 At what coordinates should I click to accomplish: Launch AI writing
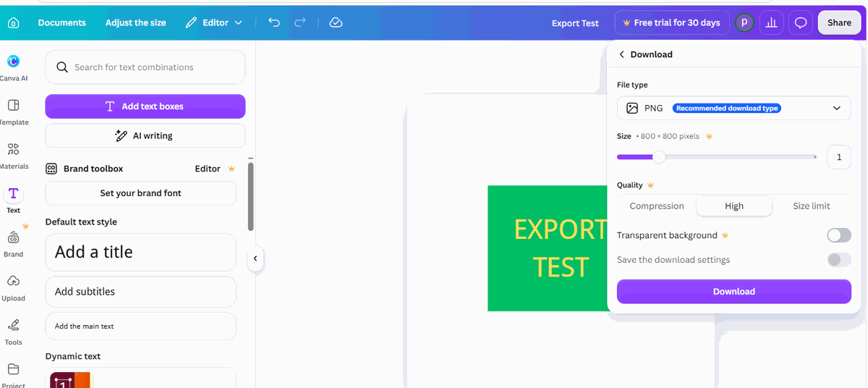tap(145, 135)
